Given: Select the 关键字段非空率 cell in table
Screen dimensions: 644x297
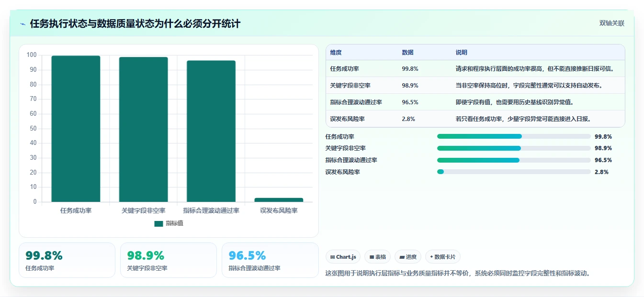Looking at the screenshot, I should coord(350,86).
